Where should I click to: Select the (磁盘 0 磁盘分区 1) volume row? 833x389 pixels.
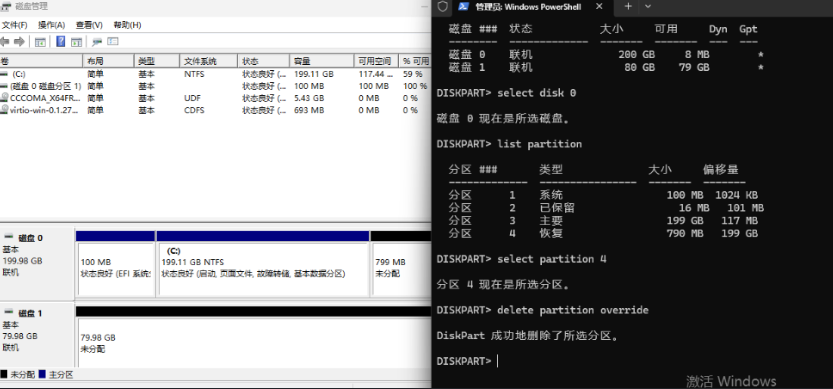[46, 86]
